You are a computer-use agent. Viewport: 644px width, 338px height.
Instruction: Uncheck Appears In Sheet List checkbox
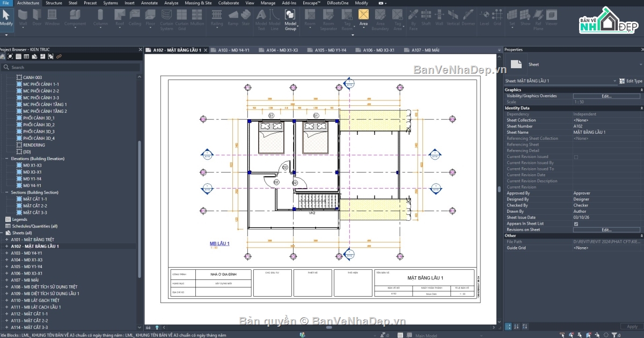(576, 224)
